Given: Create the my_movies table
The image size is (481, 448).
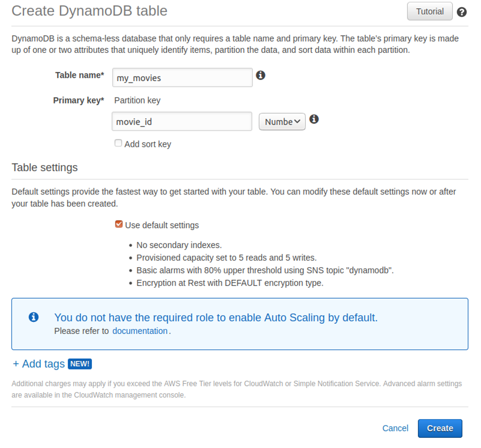Looking at the screenshot, I should (x=439, y=428).
